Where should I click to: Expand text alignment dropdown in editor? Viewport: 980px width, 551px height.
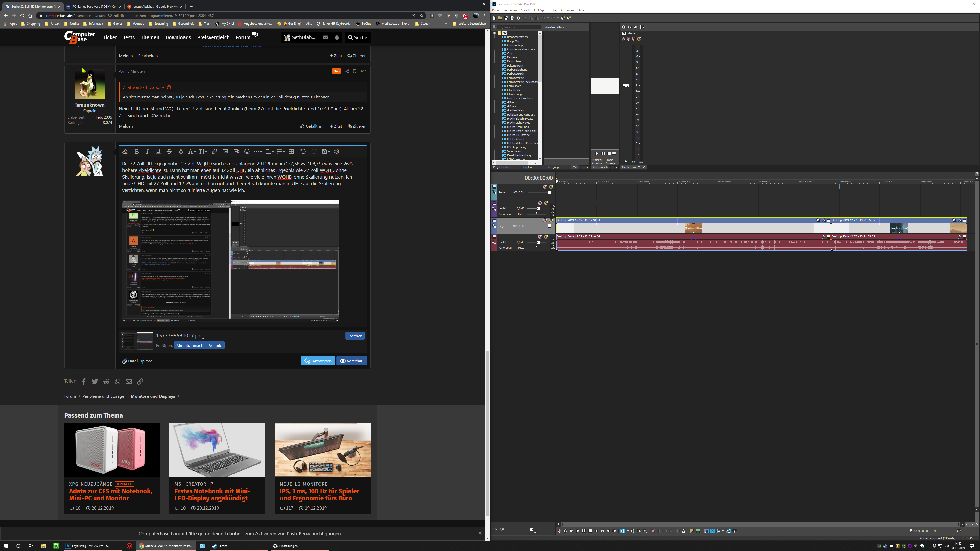269,151
